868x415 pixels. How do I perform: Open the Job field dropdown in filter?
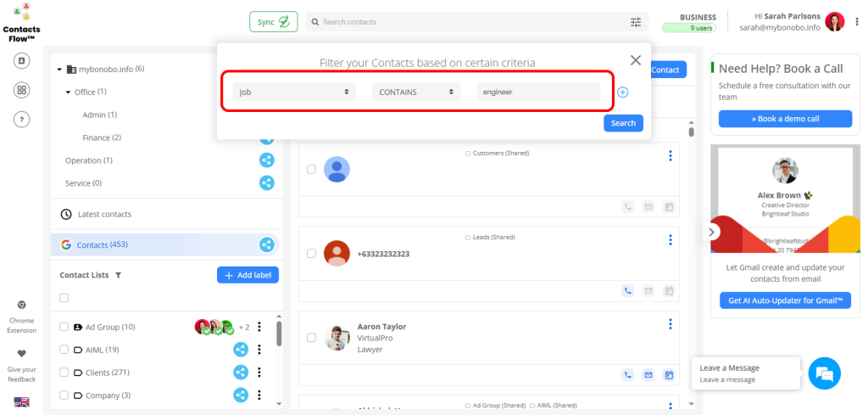pos(294,92)
